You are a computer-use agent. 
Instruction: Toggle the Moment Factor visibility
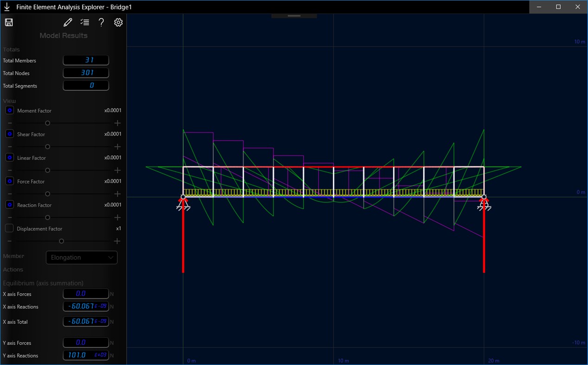coord(9,110)
